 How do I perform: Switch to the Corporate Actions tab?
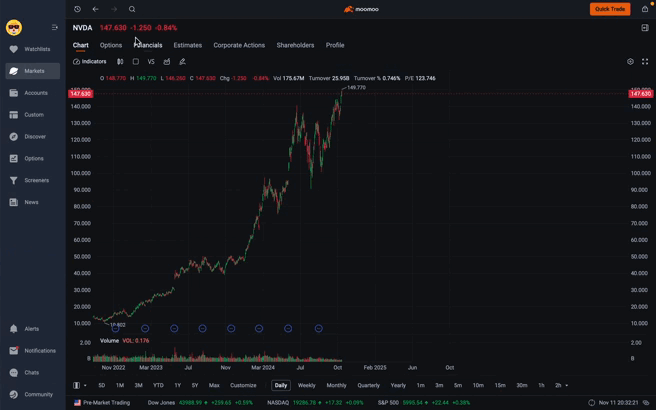239,45
